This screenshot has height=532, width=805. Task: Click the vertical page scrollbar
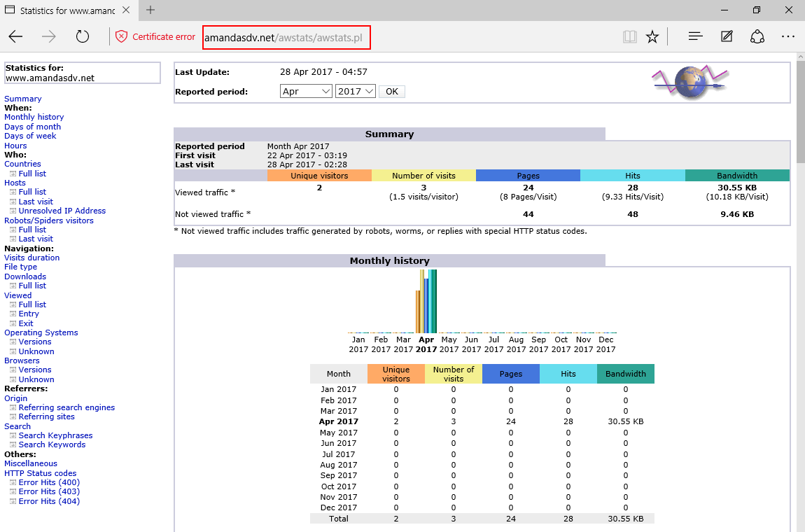pyautogui.click(x=800, y=292)
